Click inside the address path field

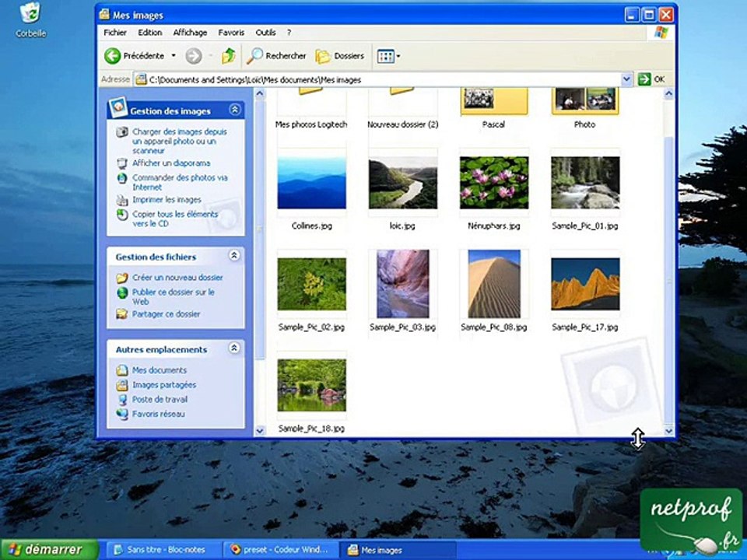(x=378, y=79)
